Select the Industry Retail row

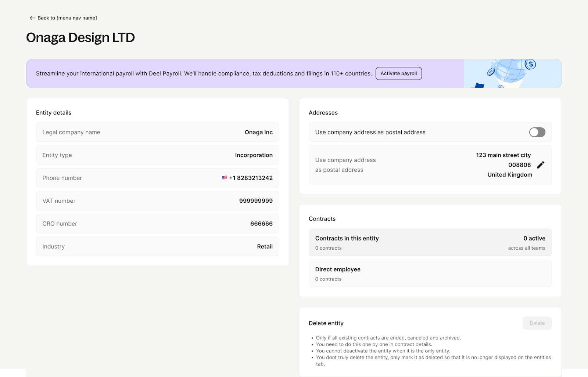tap(157, 247)
